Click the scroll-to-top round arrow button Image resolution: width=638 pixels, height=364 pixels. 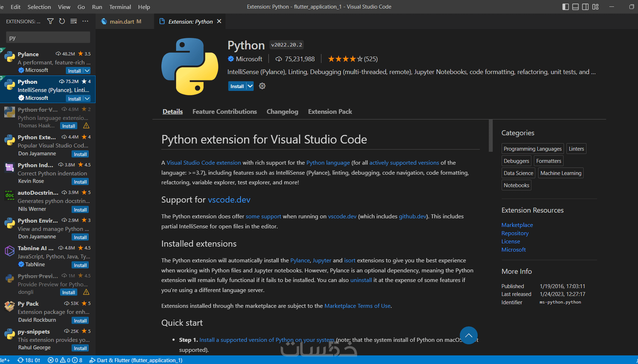point(468,335)
